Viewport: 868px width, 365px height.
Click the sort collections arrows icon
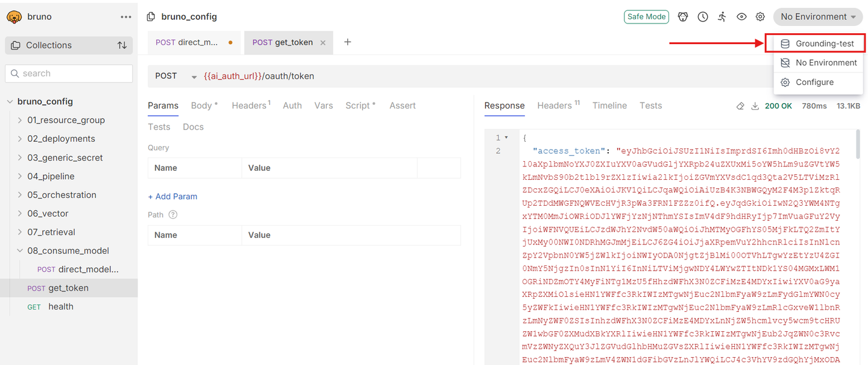click(122, 45)
